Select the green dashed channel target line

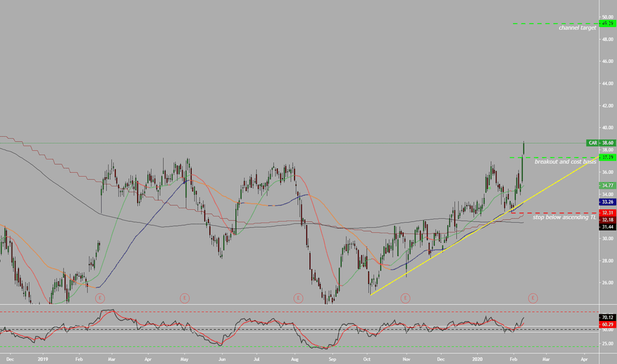(555, 24)
